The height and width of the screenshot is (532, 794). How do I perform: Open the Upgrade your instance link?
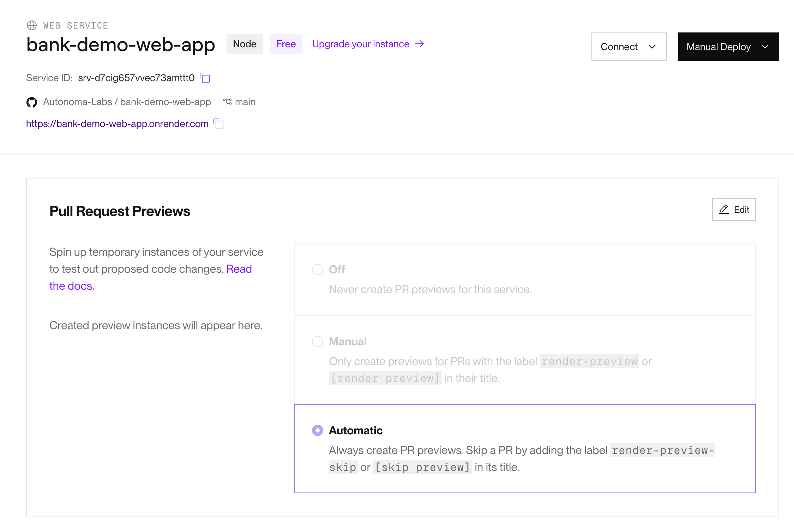[x=360, y=44]
